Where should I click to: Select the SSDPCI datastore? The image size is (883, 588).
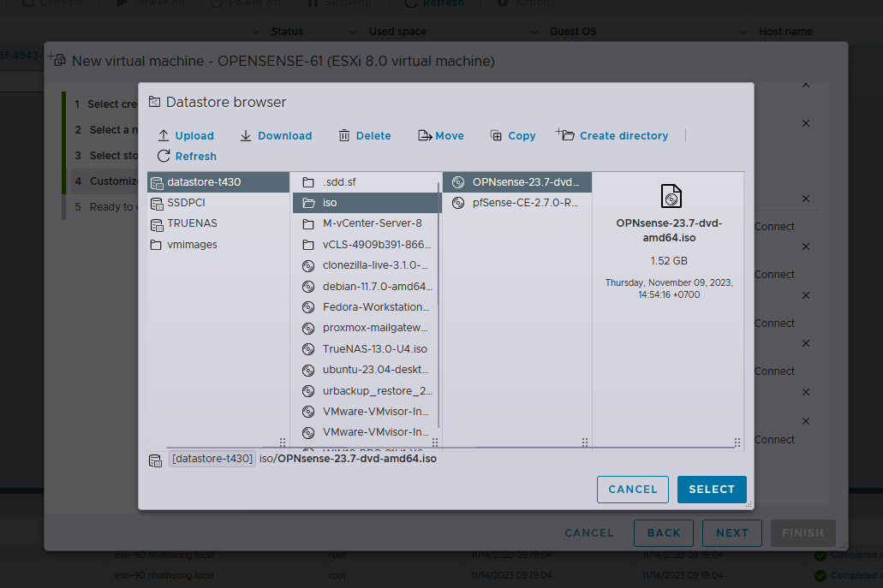click(x=186, y=203)
